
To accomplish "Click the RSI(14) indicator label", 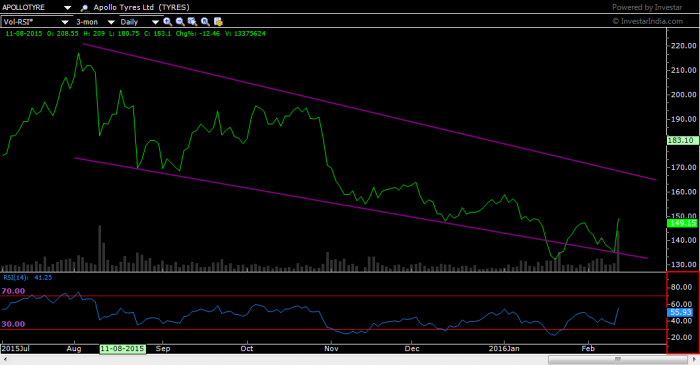I will coord(15,278).
